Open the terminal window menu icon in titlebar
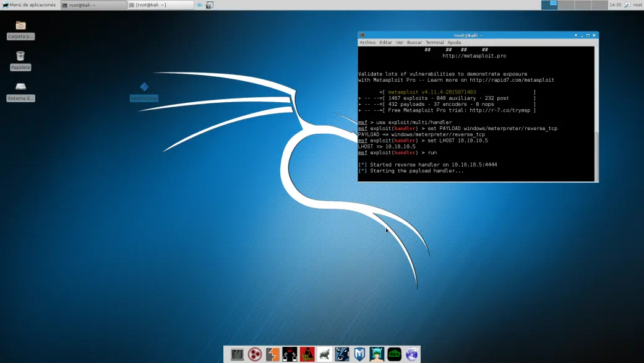Screen dimensions: 644x363 362,35
